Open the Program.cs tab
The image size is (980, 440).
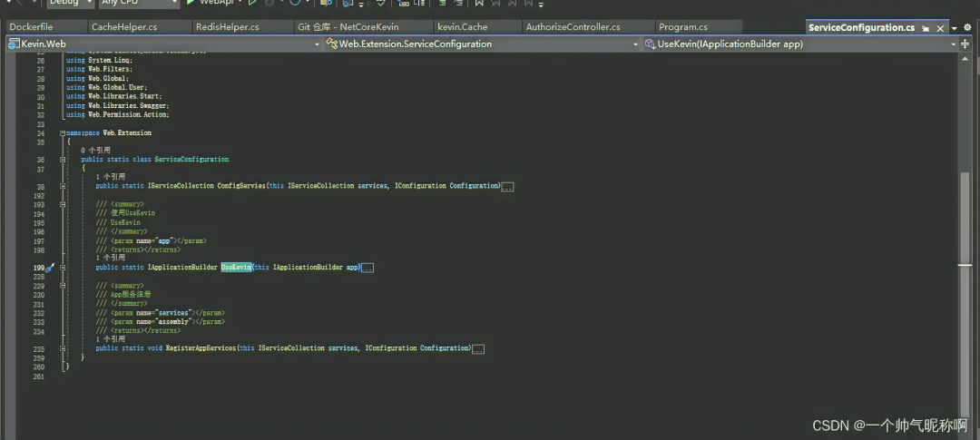683,27
